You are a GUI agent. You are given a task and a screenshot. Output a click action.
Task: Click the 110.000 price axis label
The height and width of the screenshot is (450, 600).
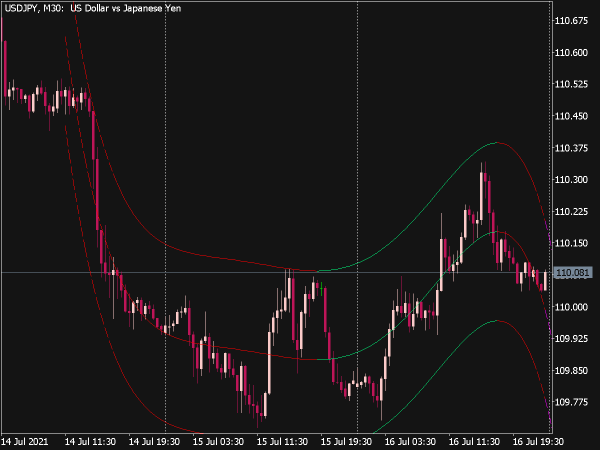[x=571, y=307]
